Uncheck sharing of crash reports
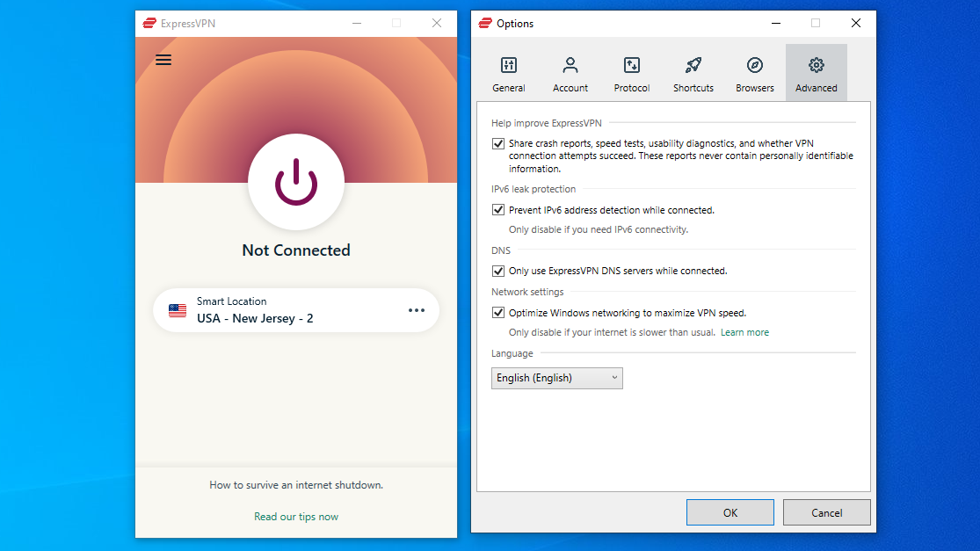 498,142
